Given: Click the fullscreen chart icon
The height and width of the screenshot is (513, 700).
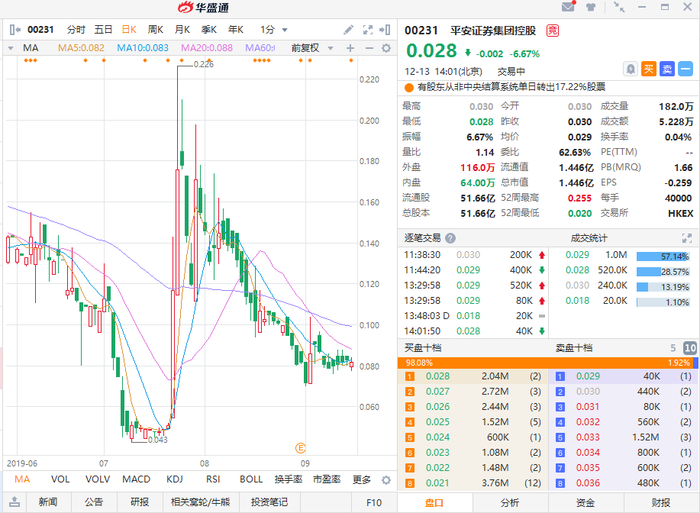Looking at the screenshot, I should coord(367,30).
